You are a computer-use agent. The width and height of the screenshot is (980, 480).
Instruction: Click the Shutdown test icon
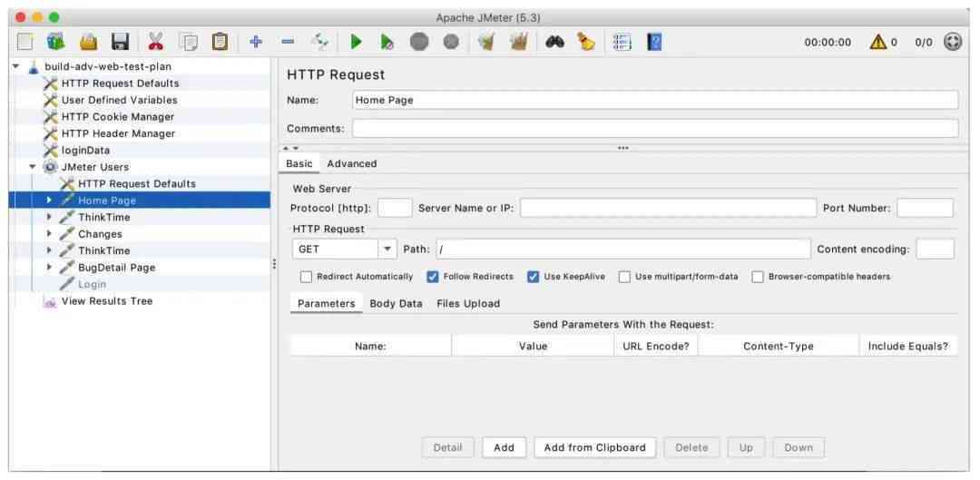(451, 42)
